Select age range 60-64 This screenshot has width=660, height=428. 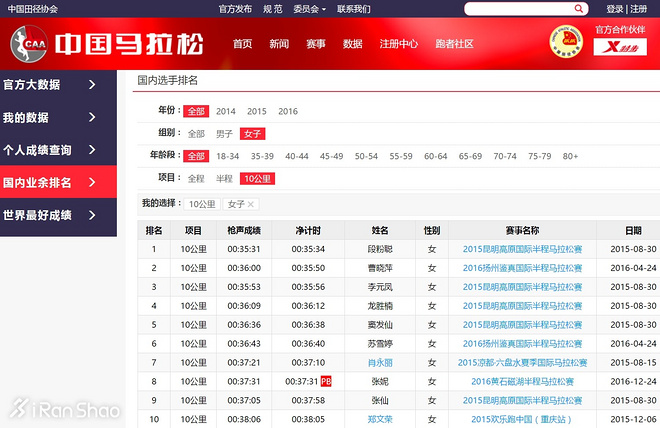coord(436,156)
